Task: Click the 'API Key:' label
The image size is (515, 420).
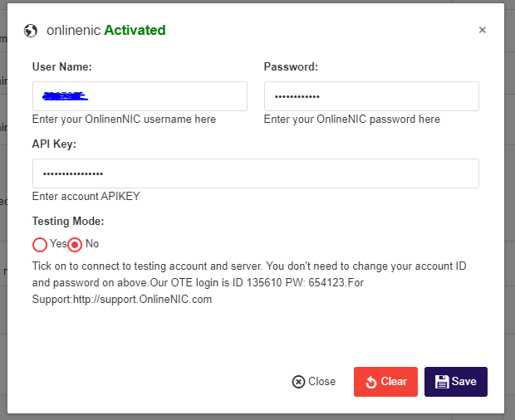Action: (54, 144)
